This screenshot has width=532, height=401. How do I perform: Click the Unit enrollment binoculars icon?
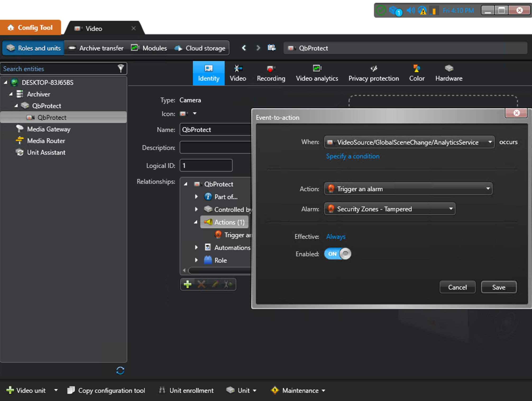click(x=162, y=390)
